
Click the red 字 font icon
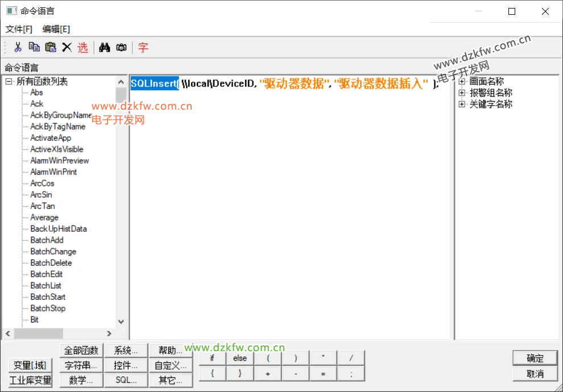[x=143, y=48]
